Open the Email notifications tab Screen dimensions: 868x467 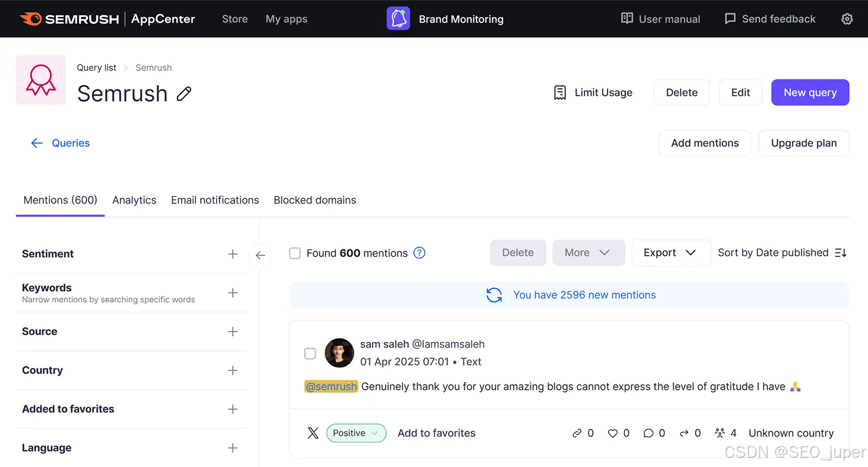(215, 200)
